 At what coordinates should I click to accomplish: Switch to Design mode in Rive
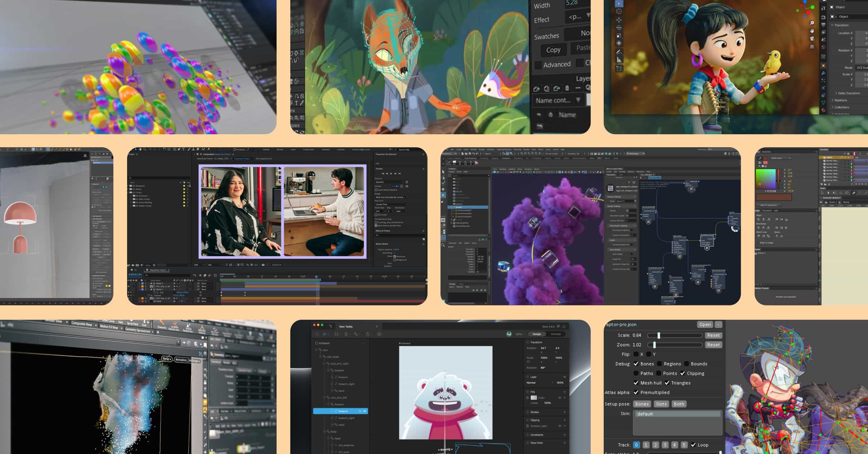(537, 334)
